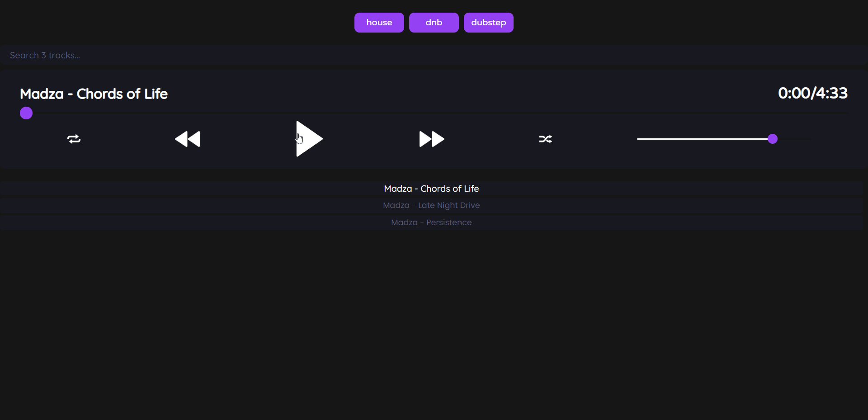
Task: Click the volume slider handle
Action: (773, 139)
